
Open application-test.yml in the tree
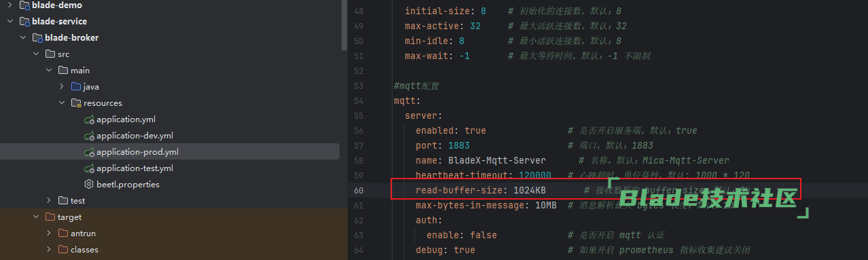pyautogui.click(x=134, y=168)
